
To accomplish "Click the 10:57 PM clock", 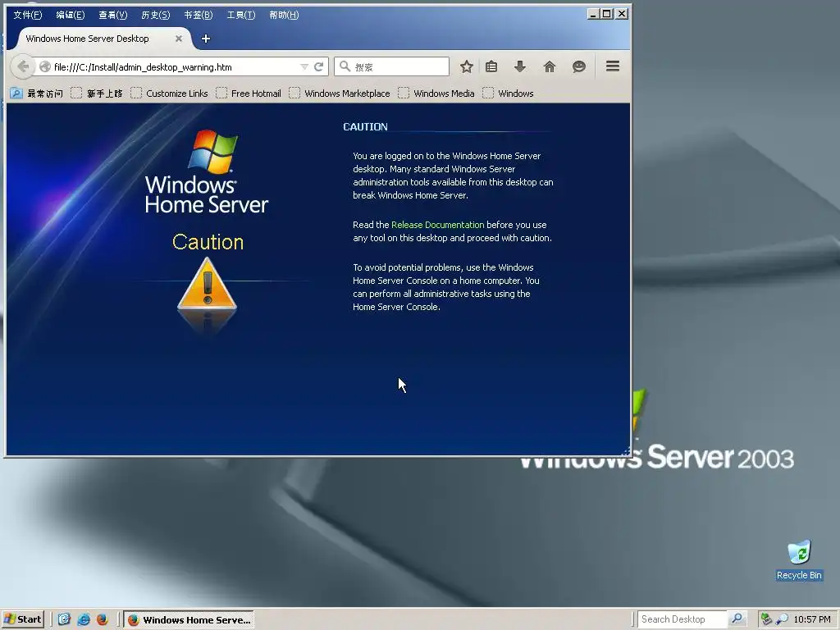I will (x=812, y=619).
